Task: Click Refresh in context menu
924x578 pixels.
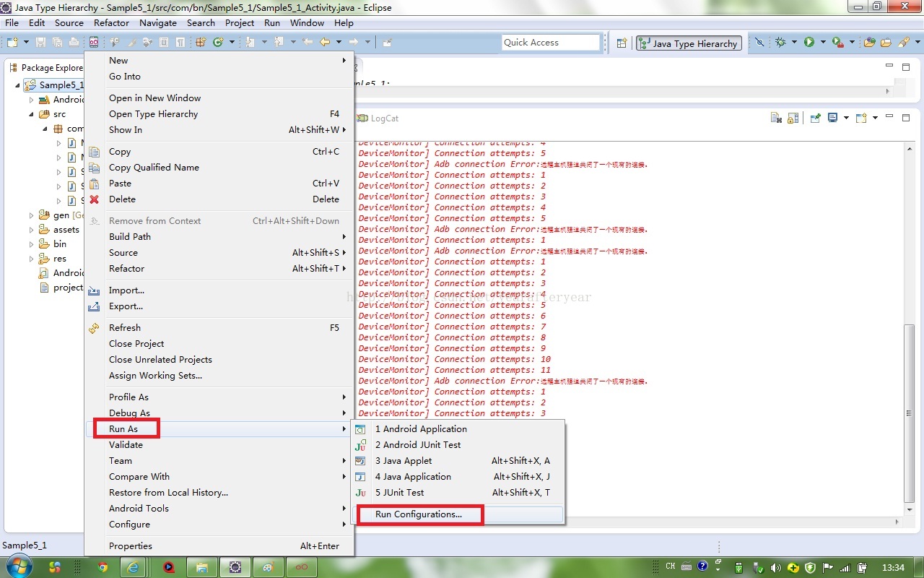Action: point(219,328)
